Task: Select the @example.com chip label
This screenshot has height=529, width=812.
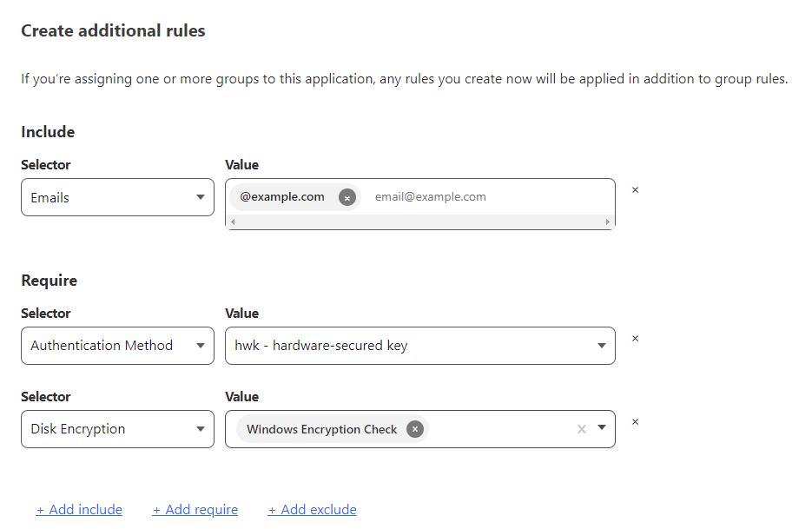Action: point(282,197)
